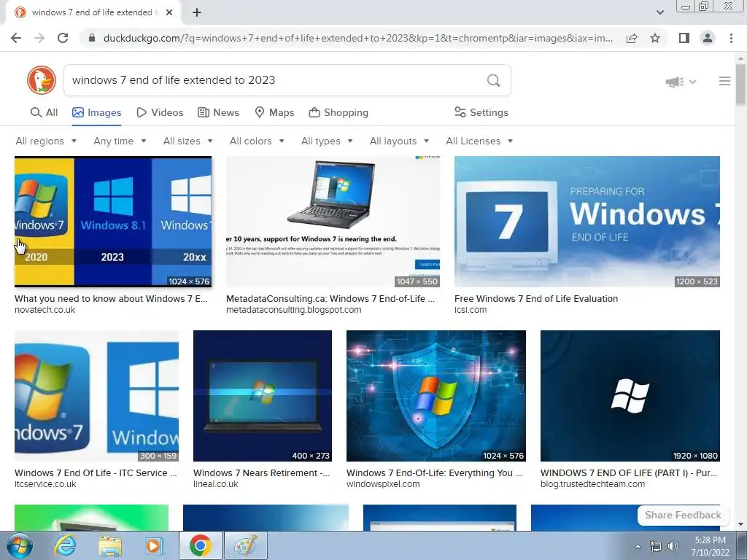Select the Images tab
Screen dimensions: 747x560
pos(97,112)
